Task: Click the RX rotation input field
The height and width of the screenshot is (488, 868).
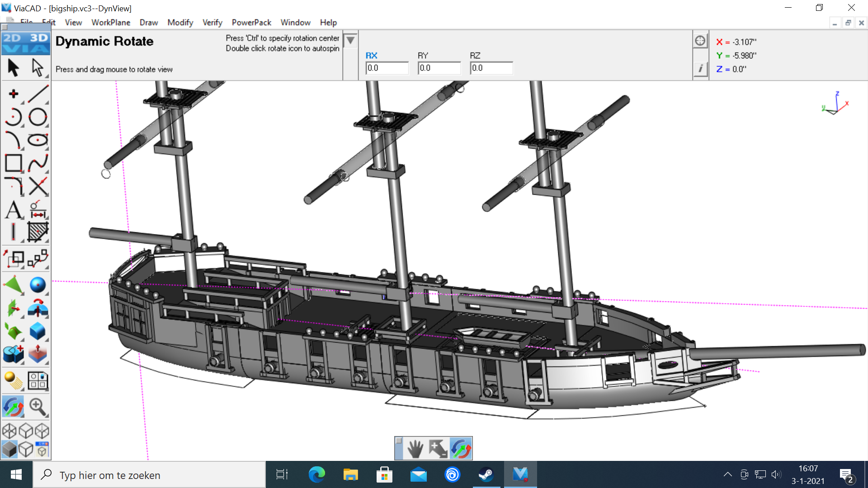Action: (387, 68)
